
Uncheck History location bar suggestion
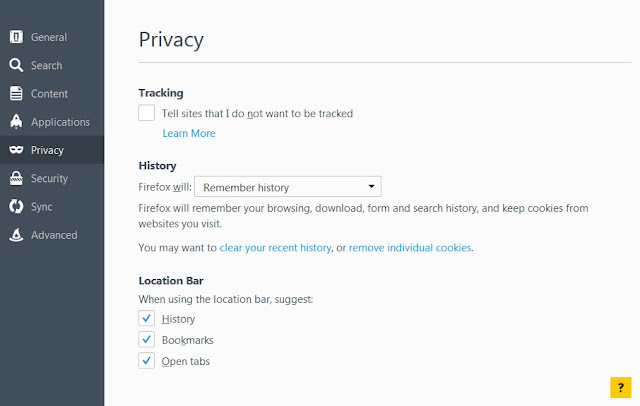point(147,318)
